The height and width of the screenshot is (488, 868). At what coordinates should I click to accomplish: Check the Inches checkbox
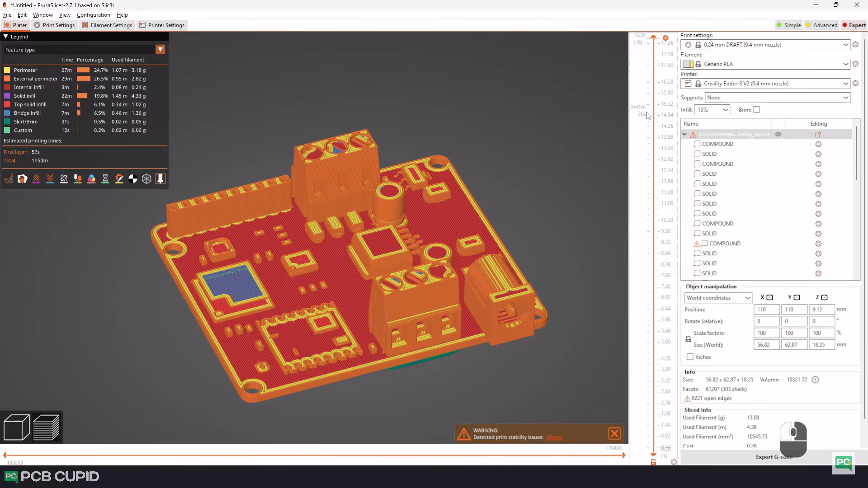[690, 357]
